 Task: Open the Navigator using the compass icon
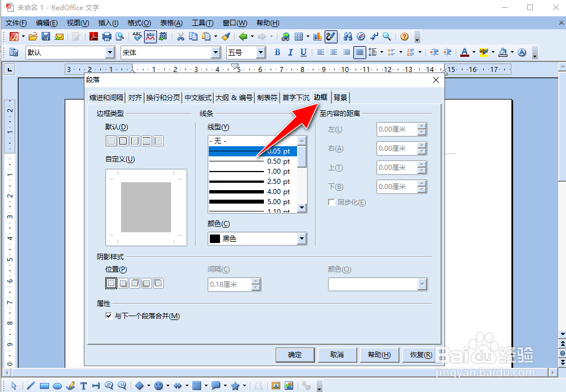coord(361,37)
